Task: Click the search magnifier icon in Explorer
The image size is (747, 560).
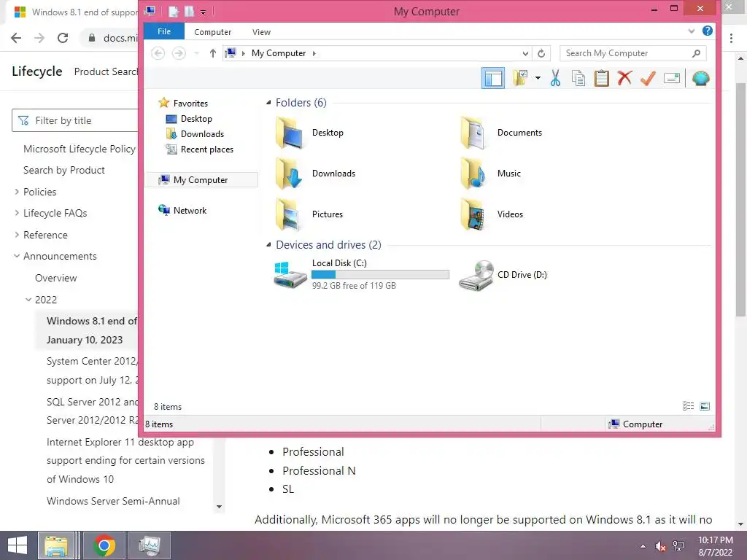Action: [x=696, y=53]
